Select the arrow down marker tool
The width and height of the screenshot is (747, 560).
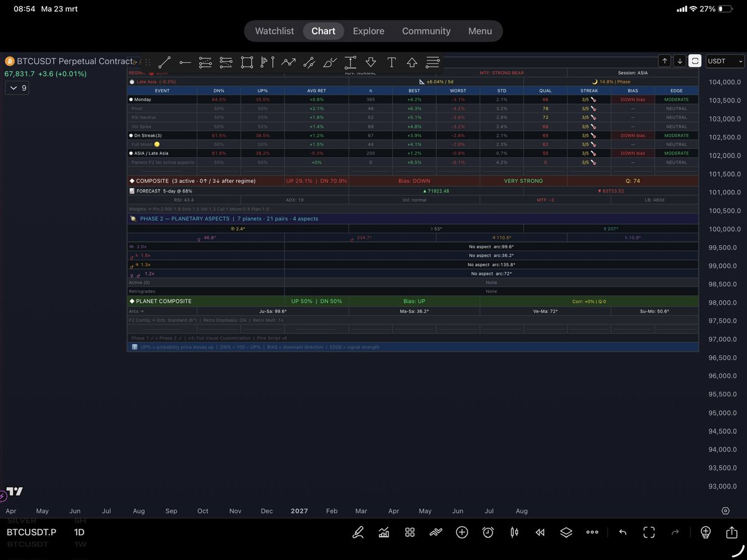(x=371, y=62)
